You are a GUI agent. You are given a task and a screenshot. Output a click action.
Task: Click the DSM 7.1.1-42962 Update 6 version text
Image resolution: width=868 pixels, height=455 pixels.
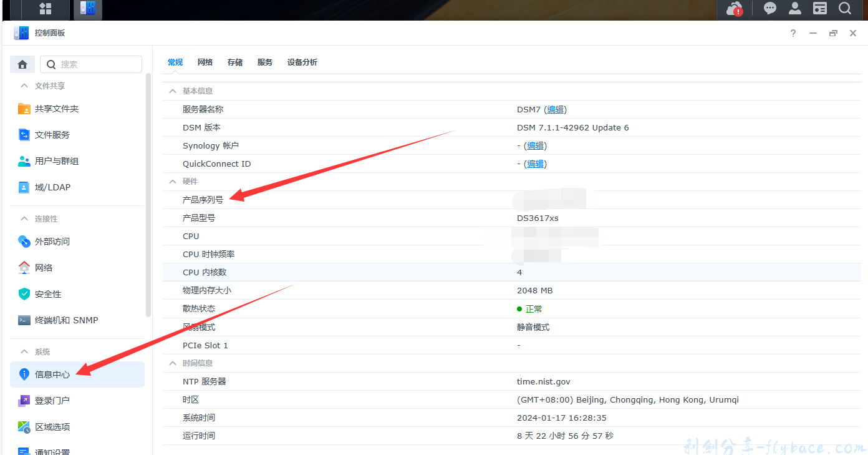coord(573,127)
